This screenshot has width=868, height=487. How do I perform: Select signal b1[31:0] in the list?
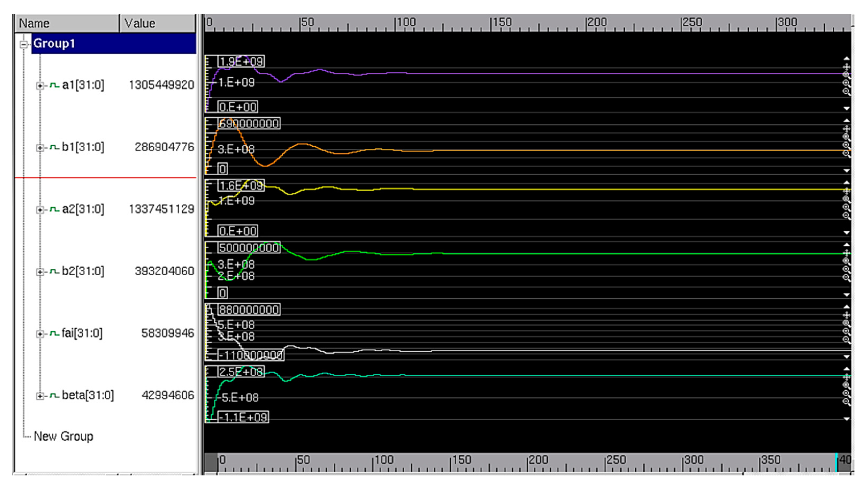(x=83, y=147)
